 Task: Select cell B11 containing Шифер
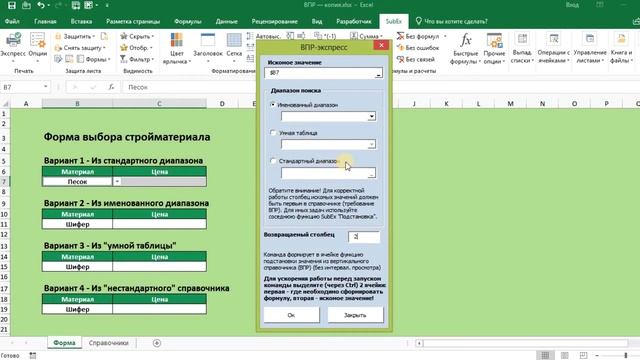(77, 224)
